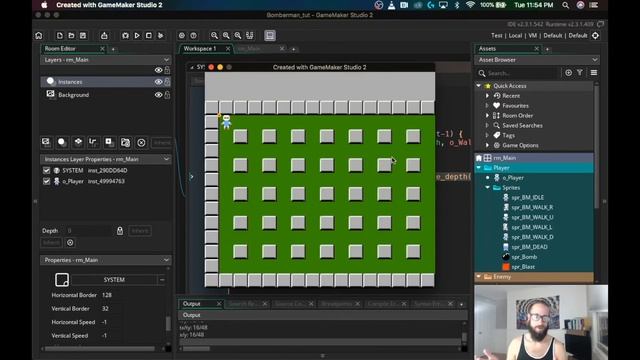This screenshot has height=360, width=640.
Task: Click the VM target link
Action: coord(533,36)
